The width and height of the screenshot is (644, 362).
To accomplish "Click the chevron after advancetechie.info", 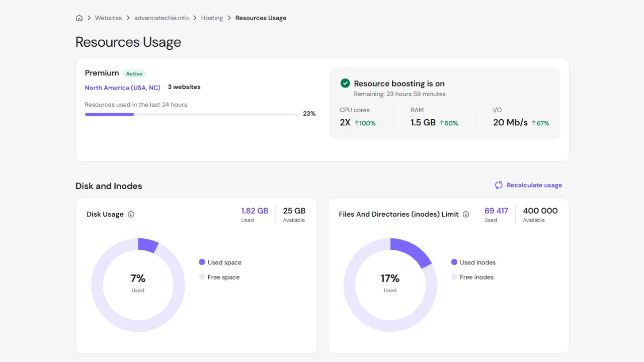I will (x=194, y=18).
